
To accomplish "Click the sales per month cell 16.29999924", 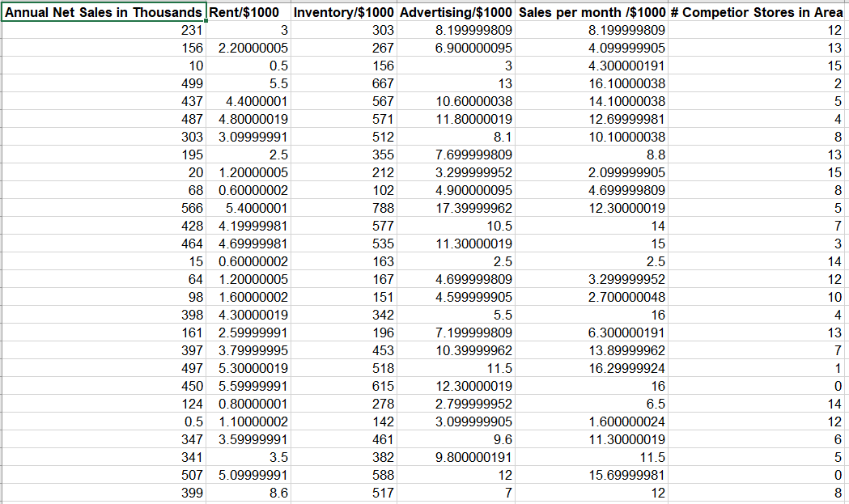I will (592, 369).
